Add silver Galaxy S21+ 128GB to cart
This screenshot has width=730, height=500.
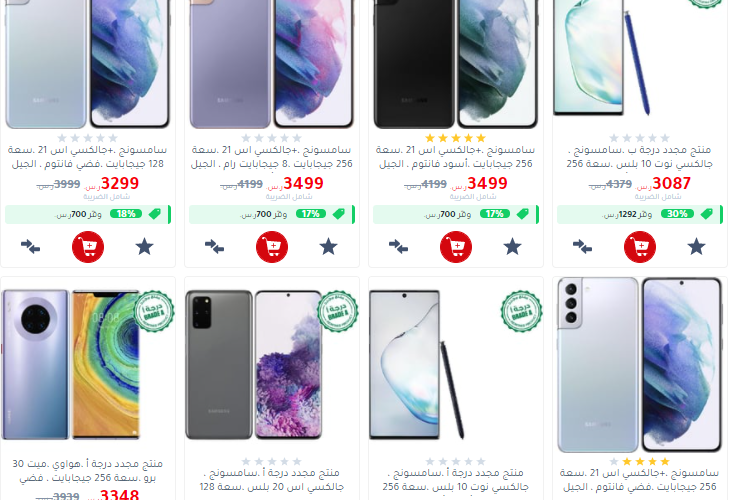(x=88, y=247)
